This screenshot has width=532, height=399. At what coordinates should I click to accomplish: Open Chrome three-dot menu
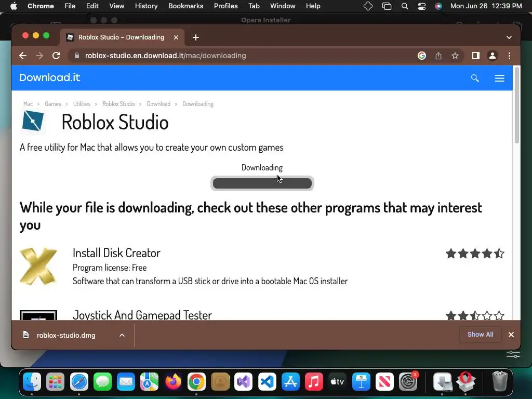pyautogui.click(x=509, y=56)
